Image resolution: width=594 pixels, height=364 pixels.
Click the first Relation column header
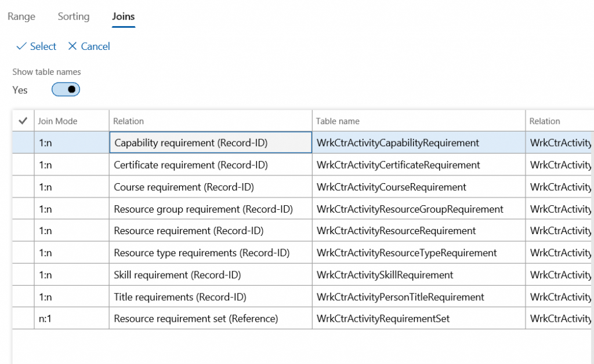pos(129,121)
